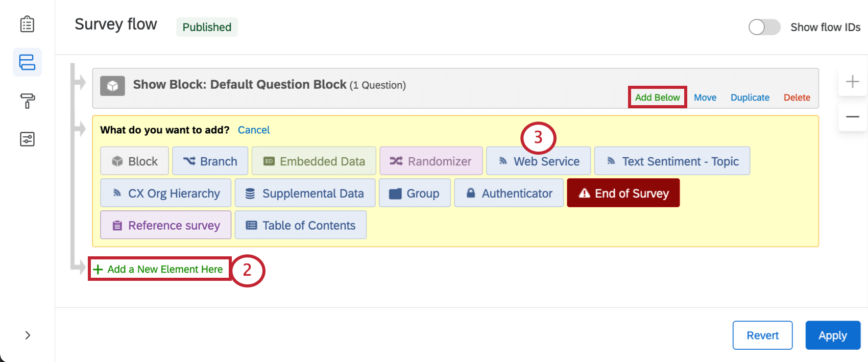Open the Survey builder clipboard icon
This screenshot has height=362, width=868.
point(27,23)
